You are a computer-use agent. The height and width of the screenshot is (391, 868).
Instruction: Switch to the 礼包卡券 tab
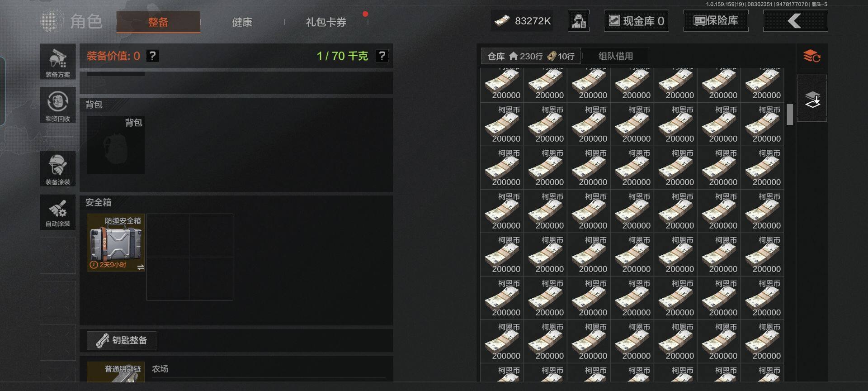[326, 22]
